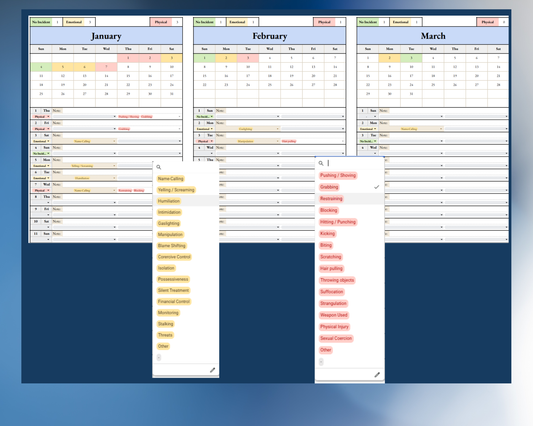Choose Blocking in the red dropdown list

(329, 210)
